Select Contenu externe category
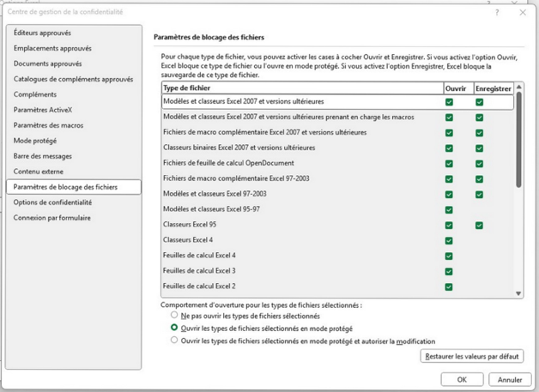 coord(74,172)
